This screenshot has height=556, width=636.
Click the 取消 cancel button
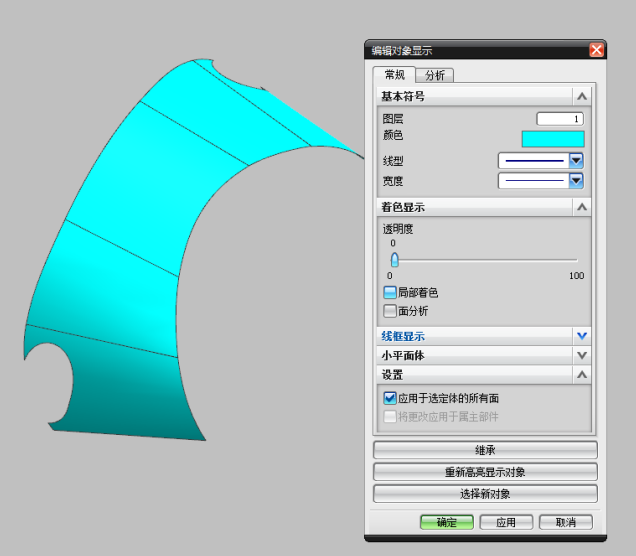click(565, 522)
